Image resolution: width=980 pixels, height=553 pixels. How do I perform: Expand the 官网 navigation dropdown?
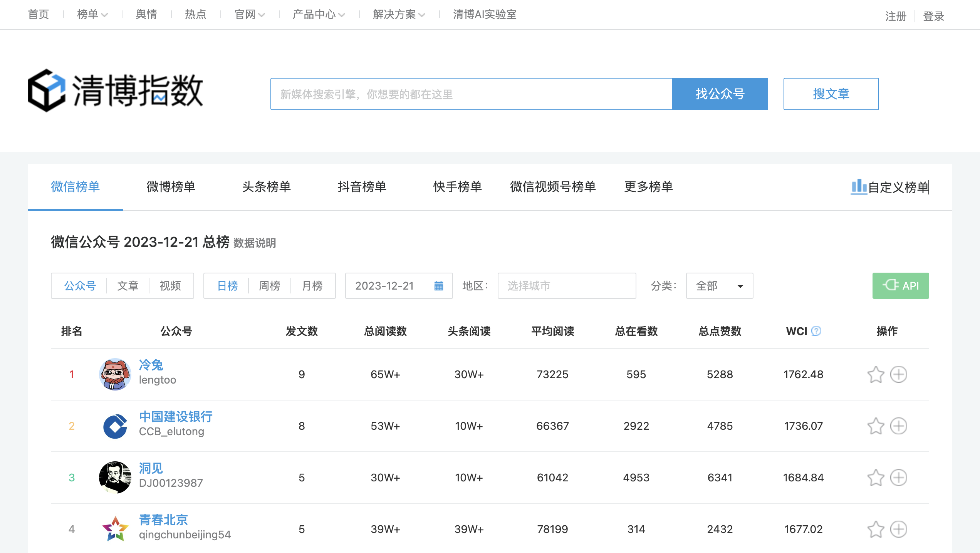click(250, 15)
